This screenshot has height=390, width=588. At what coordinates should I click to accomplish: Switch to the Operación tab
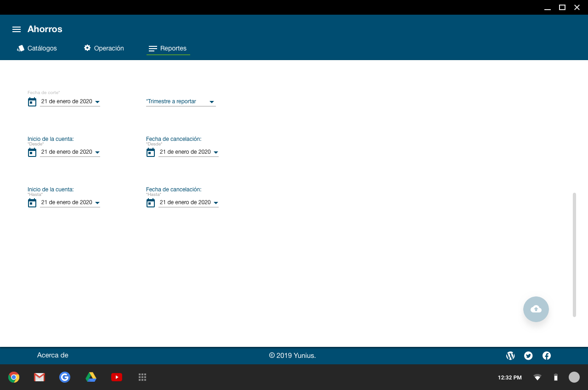104,48
